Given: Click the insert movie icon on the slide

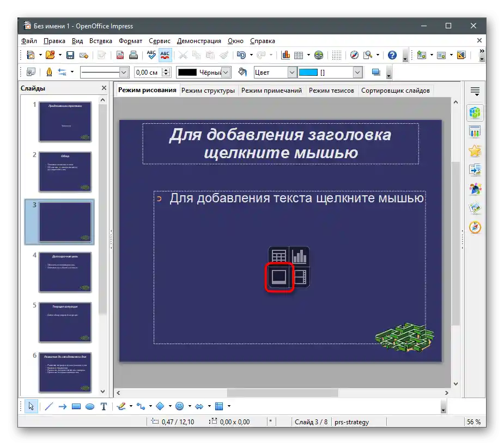Looking at the screenshot, I should pos(300,276).
